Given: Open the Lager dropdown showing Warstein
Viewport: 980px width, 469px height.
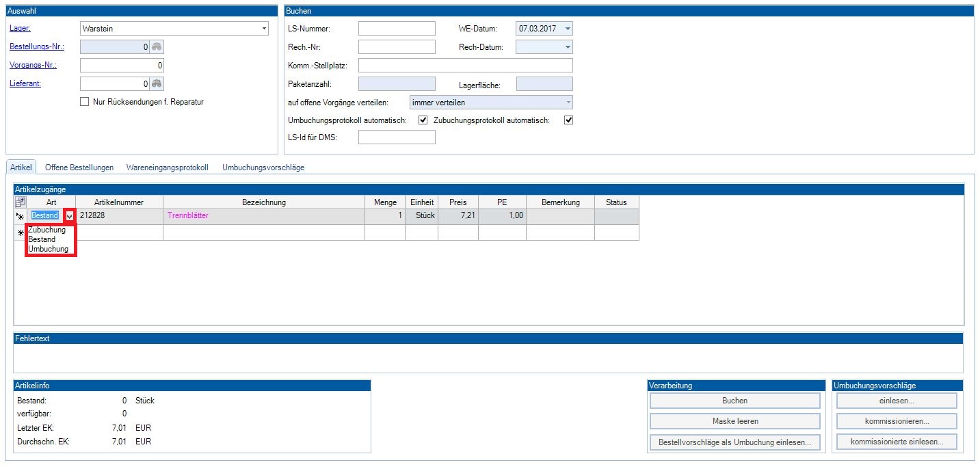Looking at the screenshot, I should 264,29.
